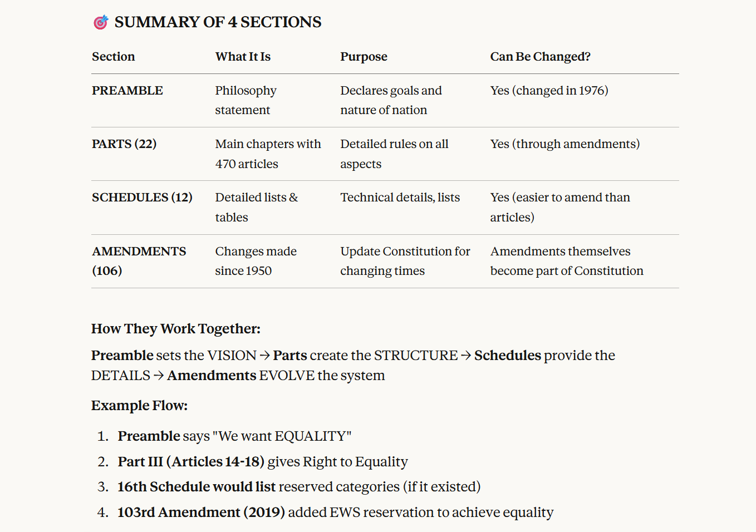756x532 pixels.
Task: Click the target emoji beside the summary heading
Action: 101,22
